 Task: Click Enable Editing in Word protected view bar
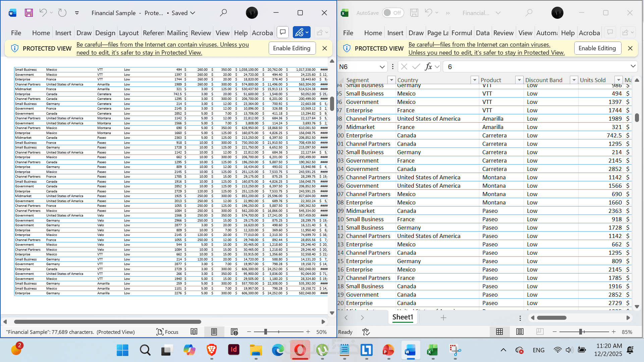coord(292,48)
